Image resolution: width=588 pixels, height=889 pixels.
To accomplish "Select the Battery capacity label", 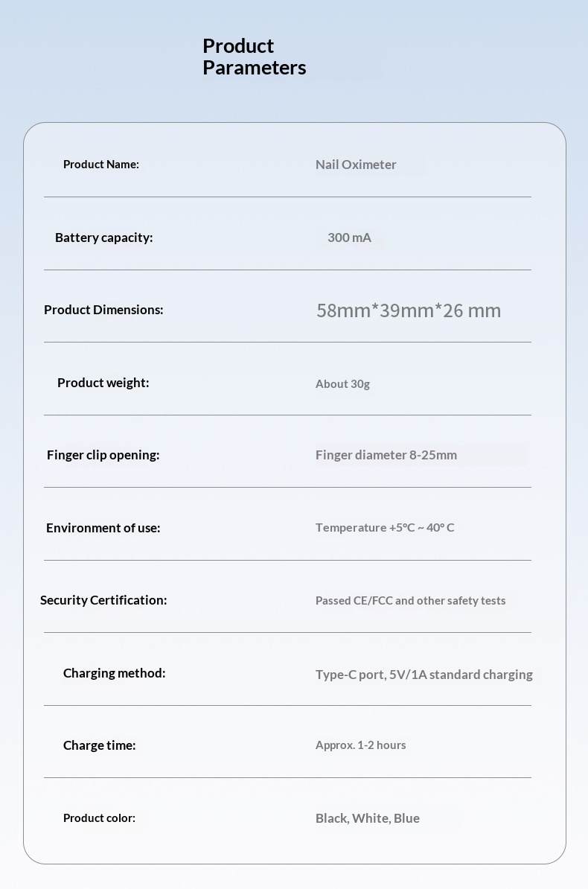I will tap(103, 238).
